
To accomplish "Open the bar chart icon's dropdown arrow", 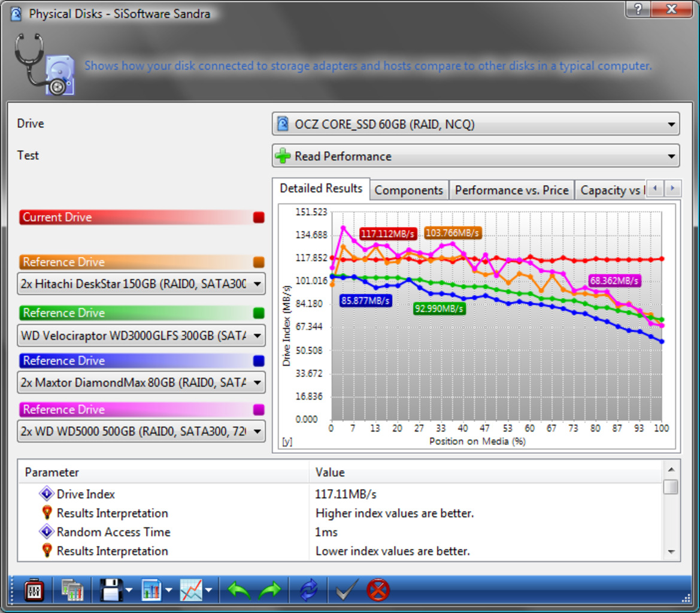I will pos(169,591).
